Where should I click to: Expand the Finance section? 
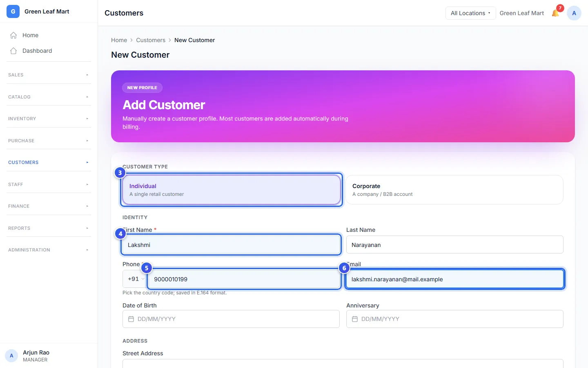coord(49,206)
